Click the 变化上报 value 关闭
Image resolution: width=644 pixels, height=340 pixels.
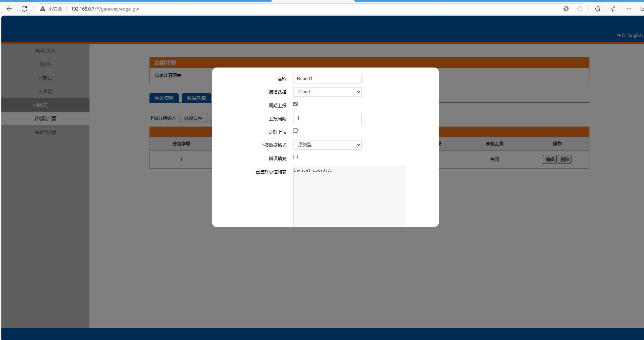tap(495, 159)
